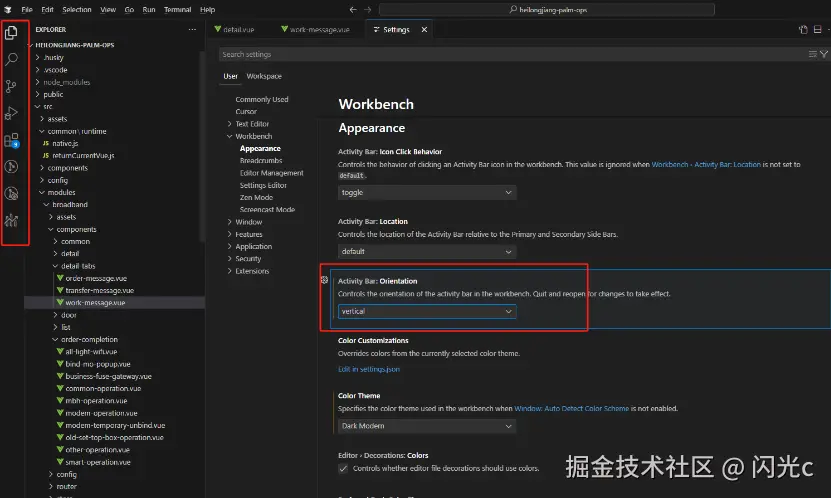
Task: Open Activity Bar Location default dropdown
Action: 427,251
